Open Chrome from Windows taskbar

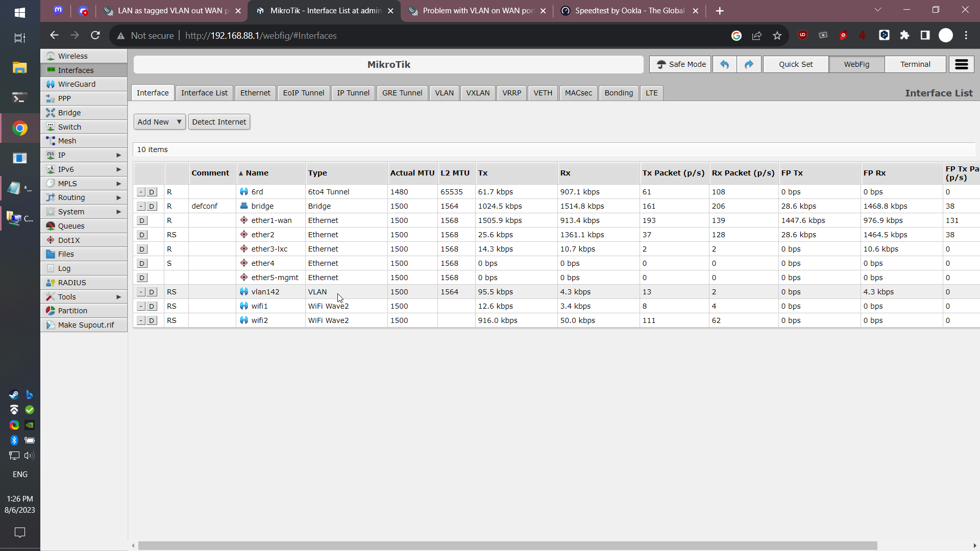[x=20, y=128]
